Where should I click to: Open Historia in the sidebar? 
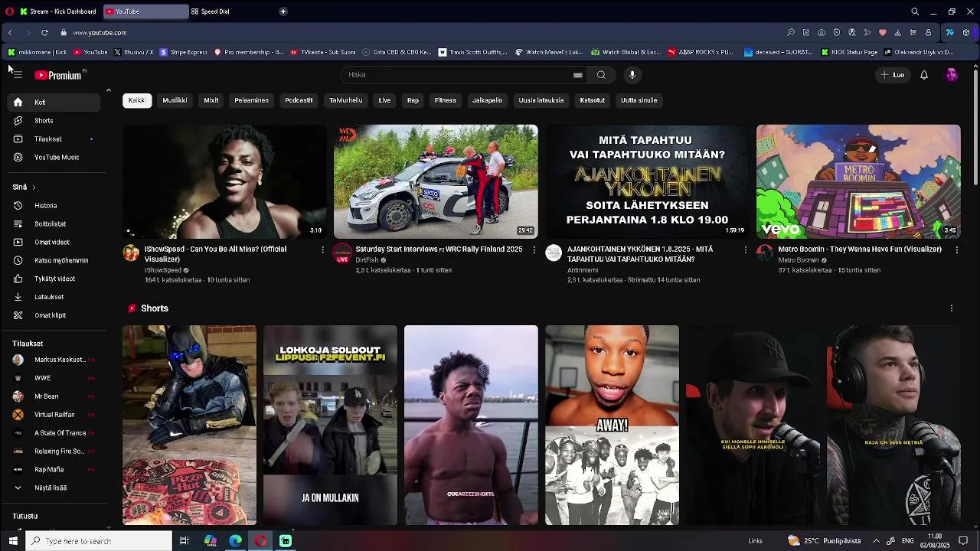(x=54, y=206)
